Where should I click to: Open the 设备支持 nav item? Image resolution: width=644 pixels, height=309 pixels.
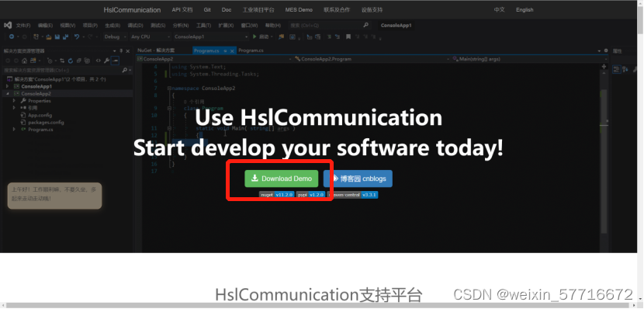click(x=372, y=10)
